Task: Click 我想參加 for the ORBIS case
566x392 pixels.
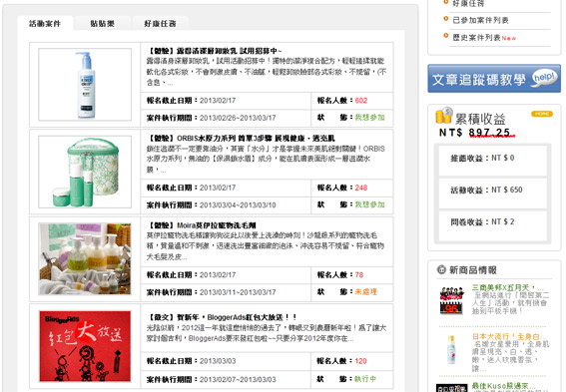Action: pos(370,204)
